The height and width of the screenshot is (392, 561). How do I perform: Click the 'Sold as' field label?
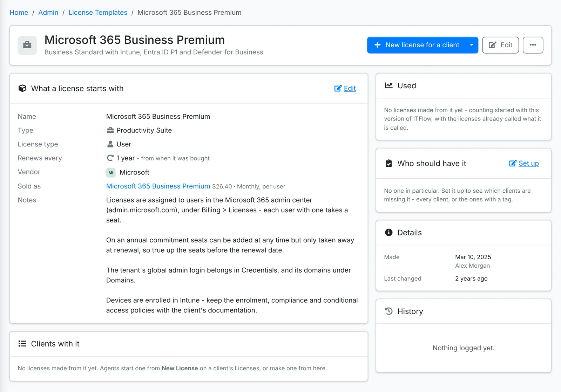click(29, 186)
